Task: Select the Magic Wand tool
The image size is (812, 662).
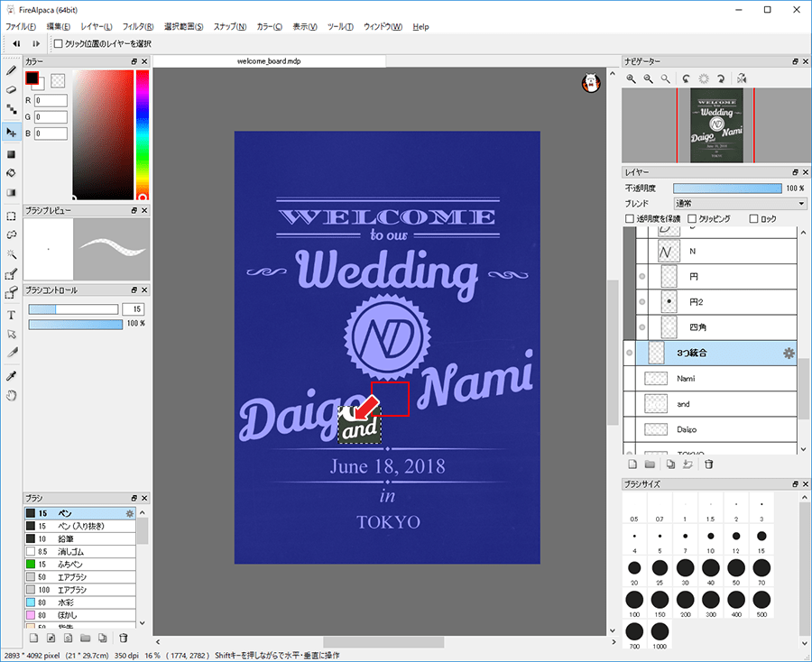Action: click(x=11, y=255)
